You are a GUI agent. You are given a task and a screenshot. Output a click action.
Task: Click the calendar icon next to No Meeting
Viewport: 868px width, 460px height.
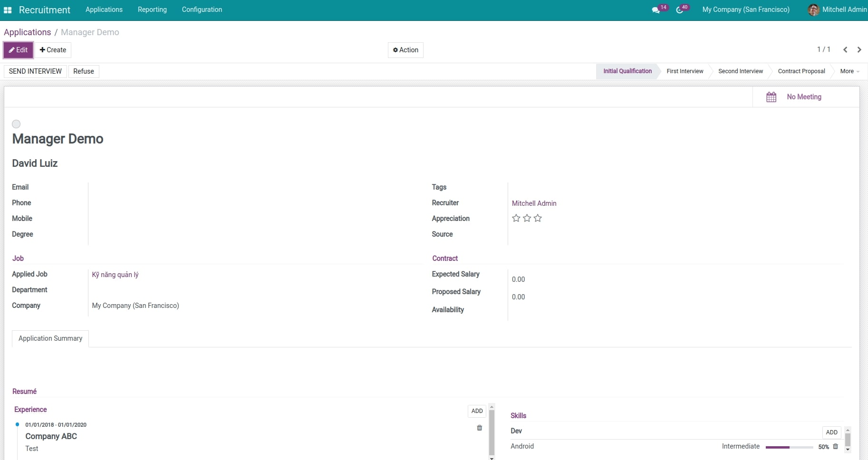(x=771, y=96)
